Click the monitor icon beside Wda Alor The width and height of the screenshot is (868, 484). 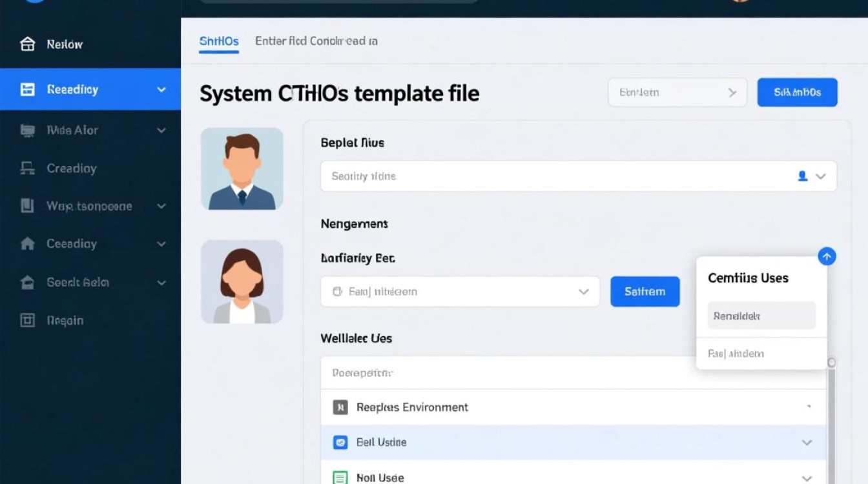pos(27,130)
